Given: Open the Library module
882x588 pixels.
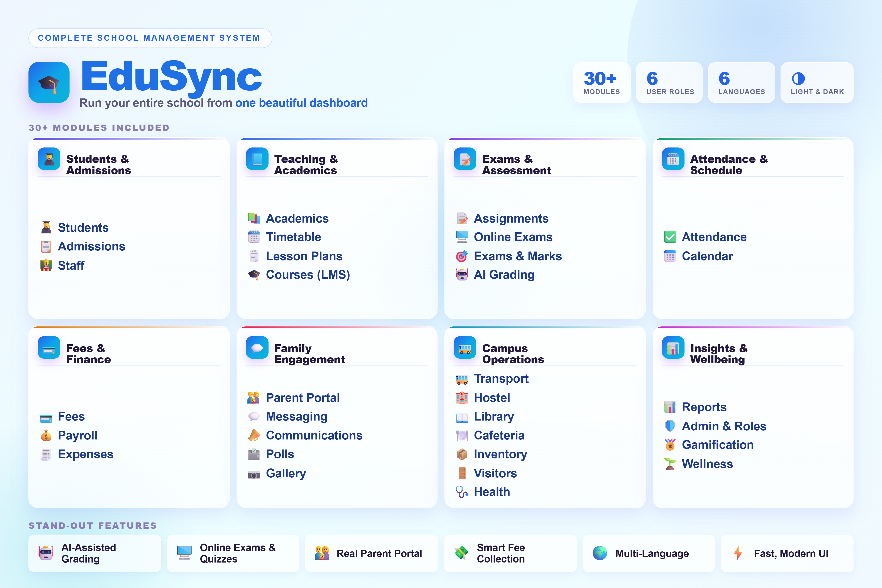Looking at the screenshot, I should pyautogui.click(x=494, y=416).
